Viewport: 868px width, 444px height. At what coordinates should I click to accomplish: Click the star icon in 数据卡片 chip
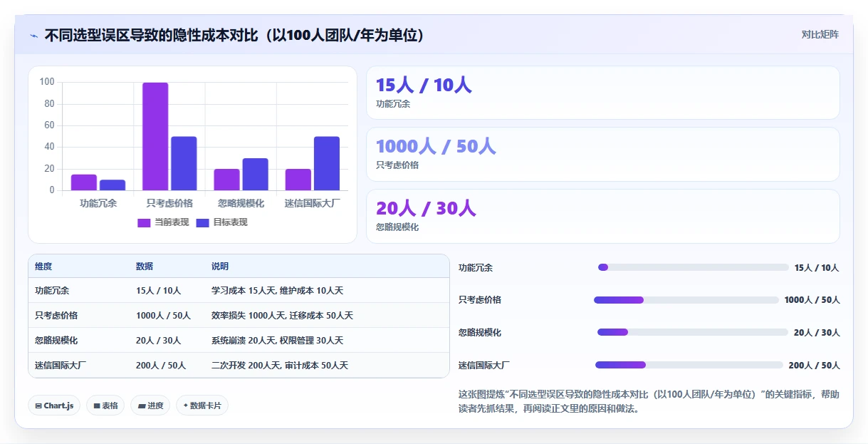tap(186, 406)
